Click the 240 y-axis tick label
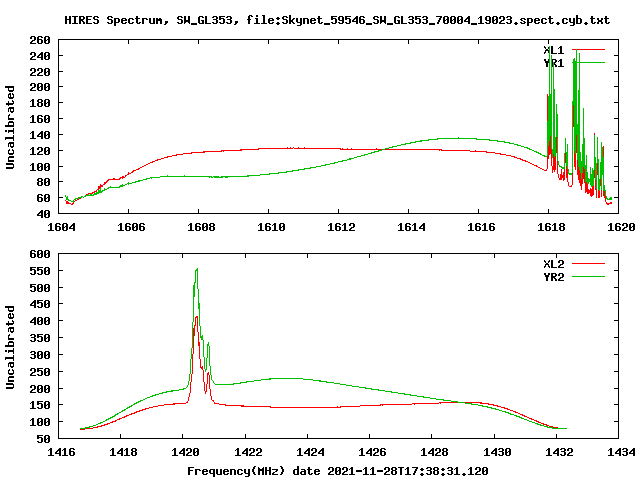The image size is (640, 480). point(40,56)
